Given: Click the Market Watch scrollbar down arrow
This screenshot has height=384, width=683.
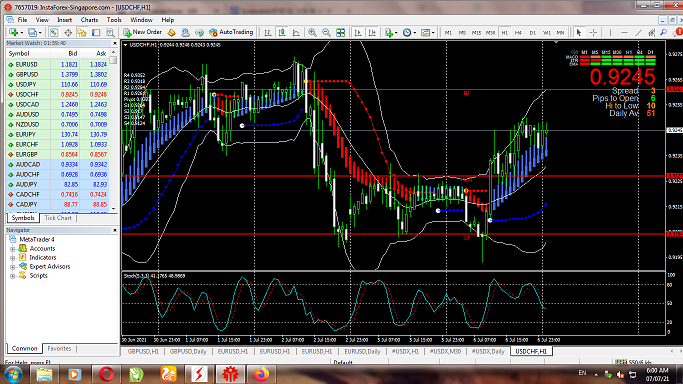Looking at the screenshot, I should tap(114, 209).
